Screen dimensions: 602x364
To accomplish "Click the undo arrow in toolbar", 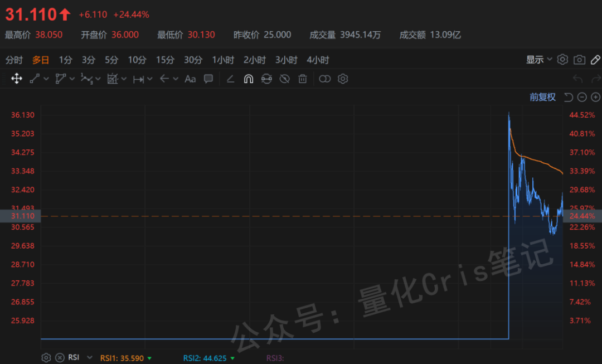I will [x=578, y=79].
